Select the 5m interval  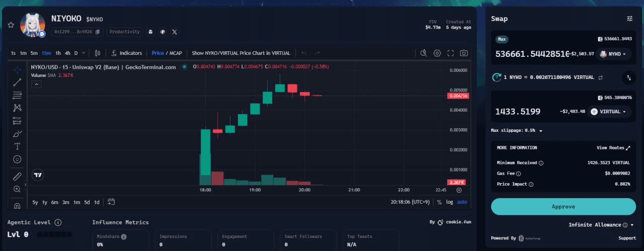point(34,53)
